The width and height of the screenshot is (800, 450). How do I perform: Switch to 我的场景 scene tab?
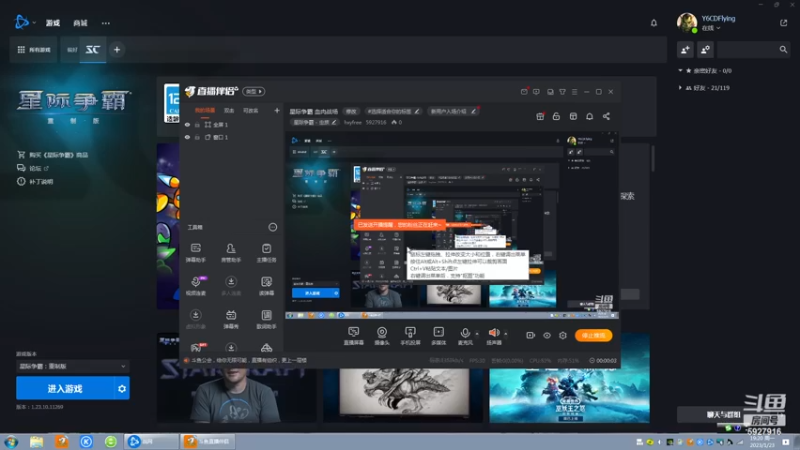point(205,110)
